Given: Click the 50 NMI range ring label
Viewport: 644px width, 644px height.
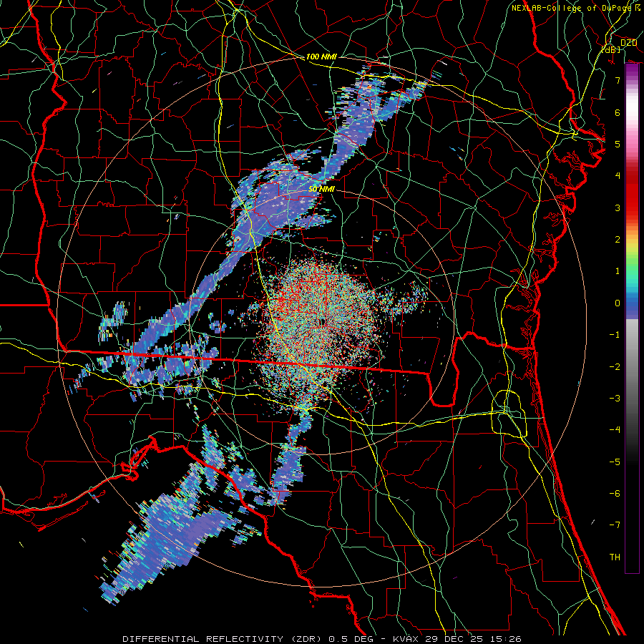Looking at the screenshot, I should (x=321, y=189).
